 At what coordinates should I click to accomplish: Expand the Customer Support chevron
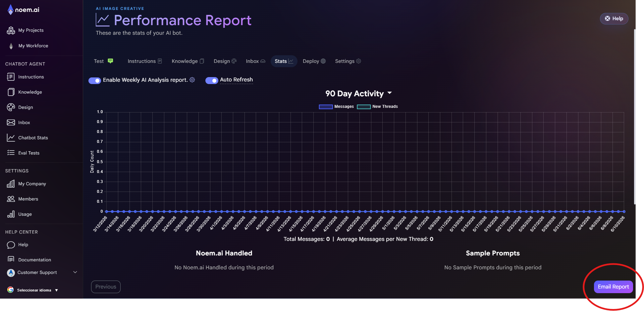(75, 272)
